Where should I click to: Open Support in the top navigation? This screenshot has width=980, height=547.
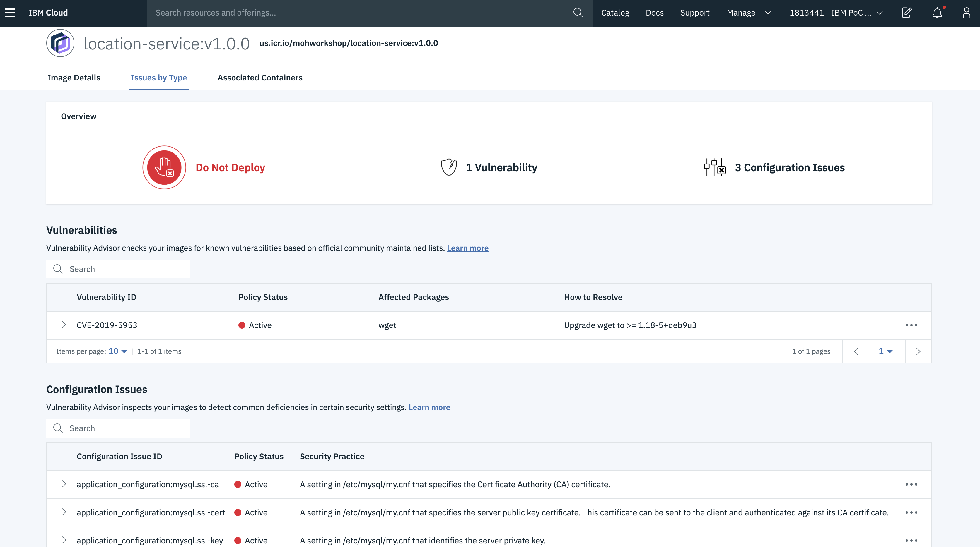pyautogui.click(x=695, y=13)
